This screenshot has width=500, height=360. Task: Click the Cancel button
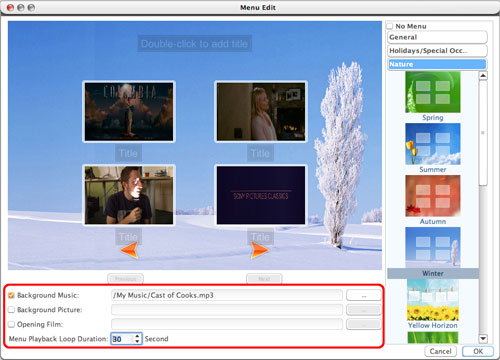click(x=440, y=351)
